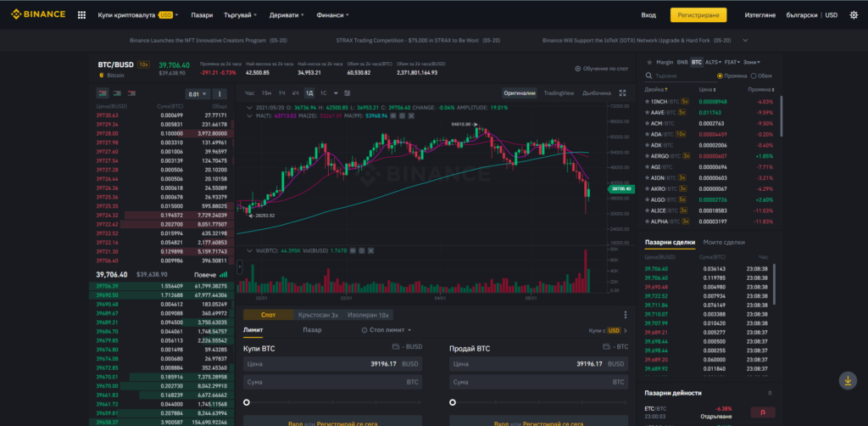
Task: Open order book 0.01 precision dropdown
Action: click(198, 94)
